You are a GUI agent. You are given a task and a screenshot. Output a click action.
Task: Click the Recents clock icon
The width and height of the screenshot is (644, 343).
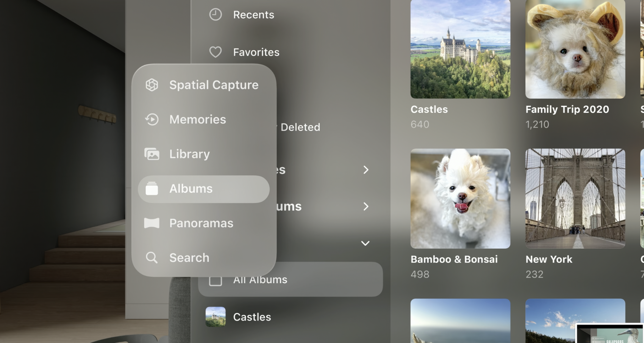click(x=215, y=14)
